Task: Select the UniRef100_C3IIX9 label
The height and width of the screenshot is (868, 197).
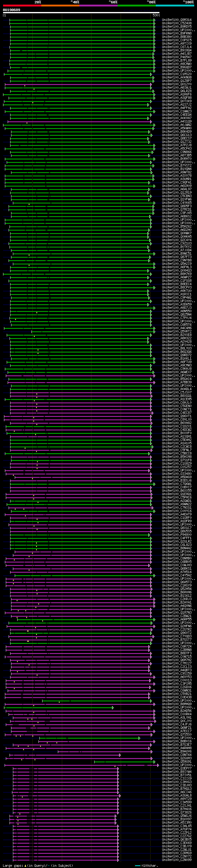Action: click(177, 778)
